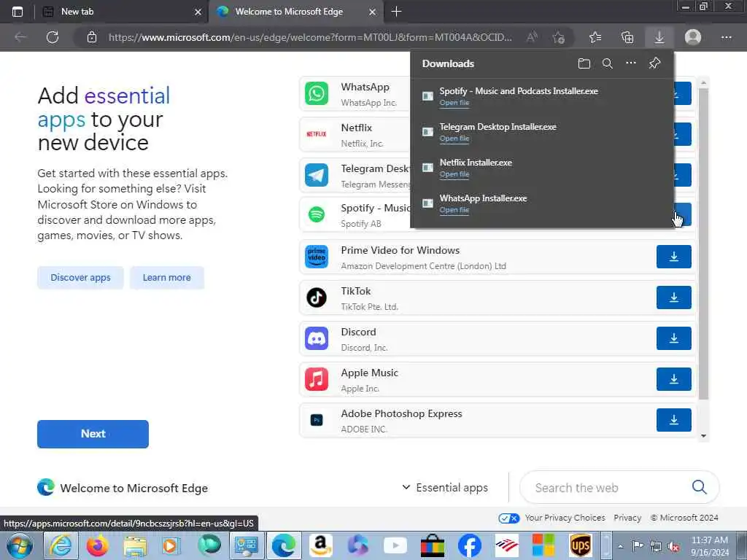Toggle Your Privacy Choices icon
This screenshot has width=747, height=560.
(x=508, y=518)
